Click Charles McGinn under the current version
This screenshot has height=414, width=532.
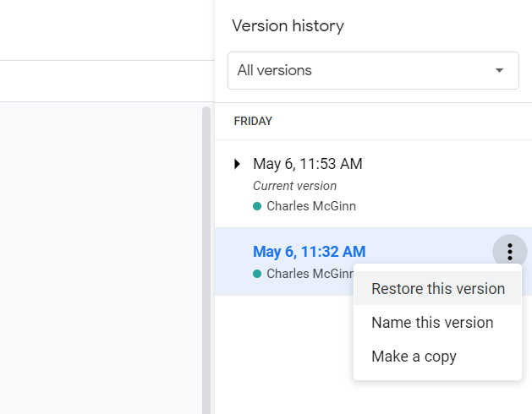point(311,206)
